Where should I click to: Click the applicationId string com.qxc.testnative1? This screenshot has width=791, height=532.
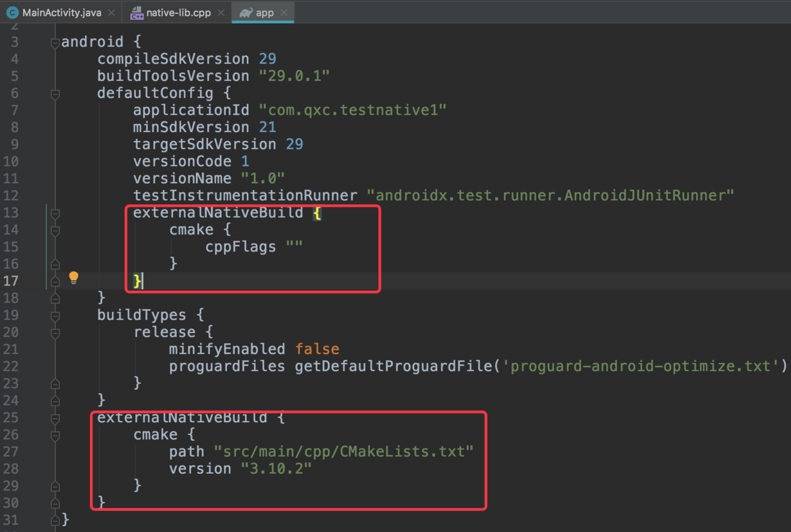click(353, 110)
